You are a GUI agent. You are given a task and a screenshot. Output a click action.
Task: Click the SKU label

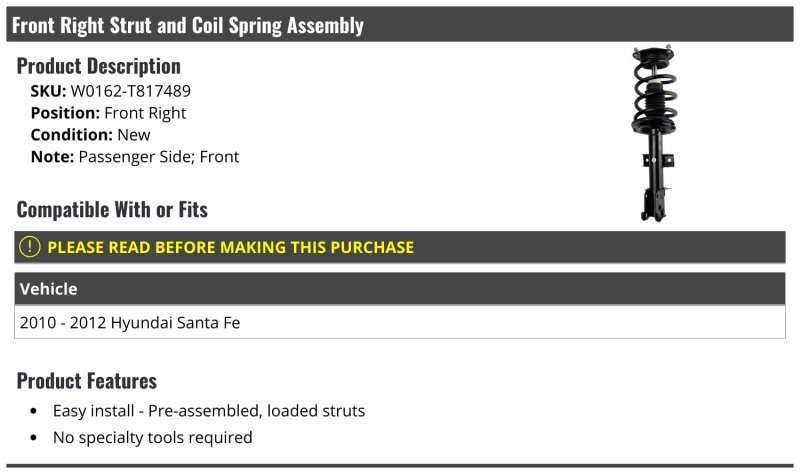pos(48,91)
